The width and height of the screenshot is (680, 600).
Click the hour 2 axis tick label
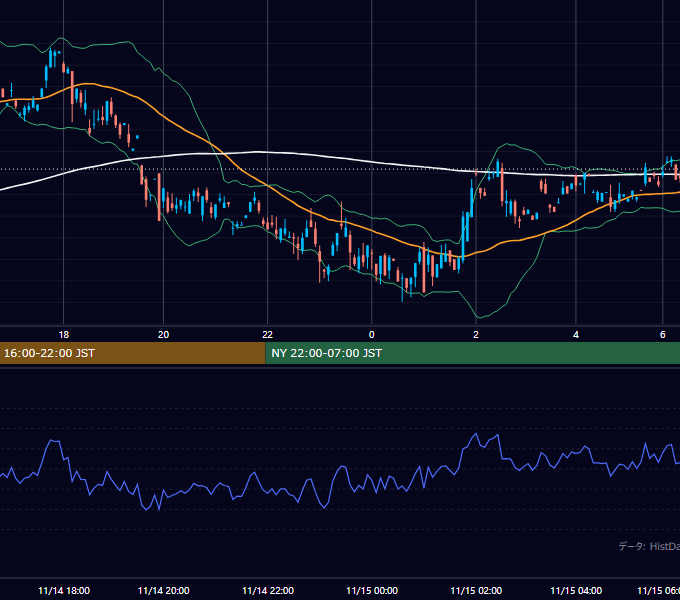coord(476,335)
